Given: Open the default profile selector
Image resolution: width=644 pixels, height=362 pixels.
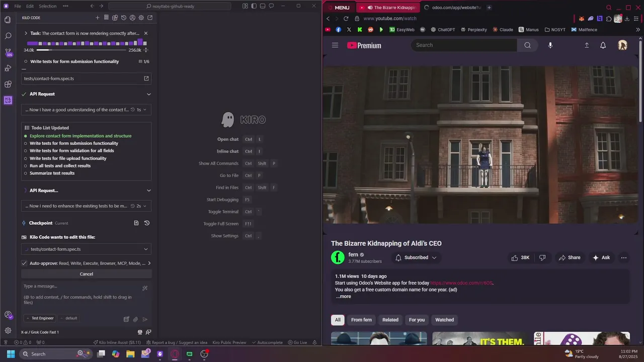Looking at the screenshot, I should [x=69, y=318].
